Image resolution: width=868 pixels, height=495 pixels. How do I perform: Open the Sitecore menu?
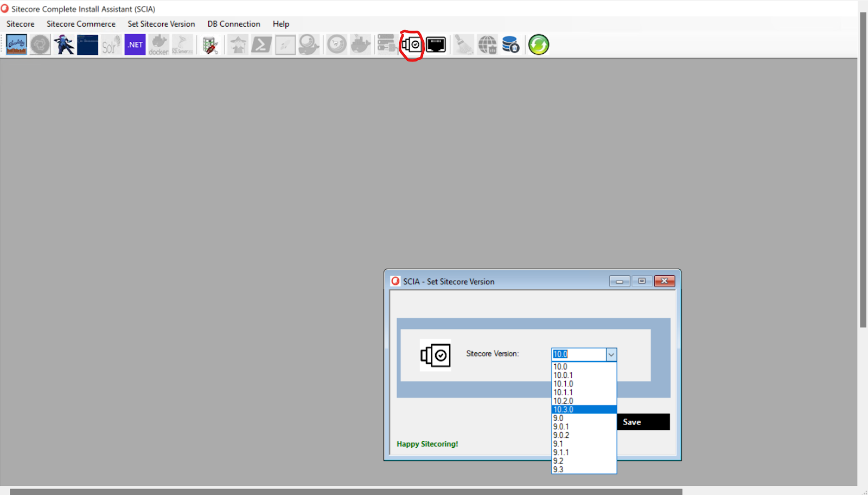21,24
